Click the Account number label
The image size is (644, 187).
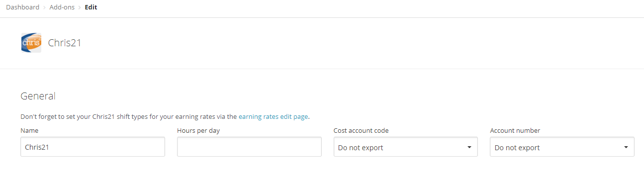515,130
